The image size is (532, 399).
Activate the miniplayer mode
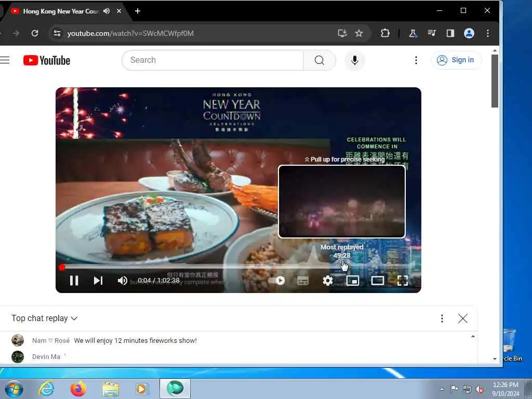click(x=353, y=281)
